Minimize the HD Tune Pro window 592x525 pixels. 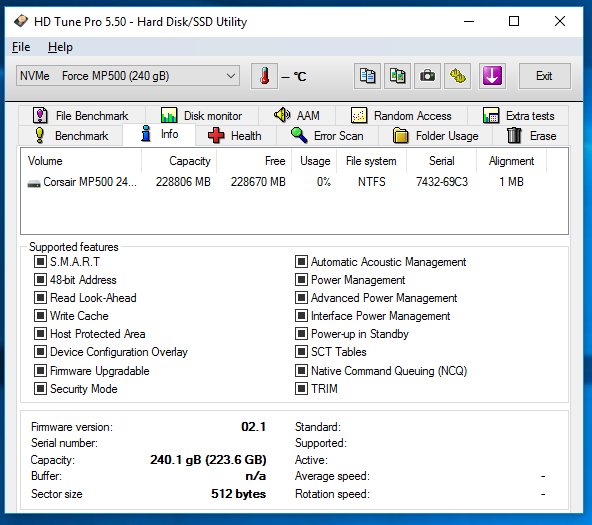pyautogui.click(x=469, y=21)
